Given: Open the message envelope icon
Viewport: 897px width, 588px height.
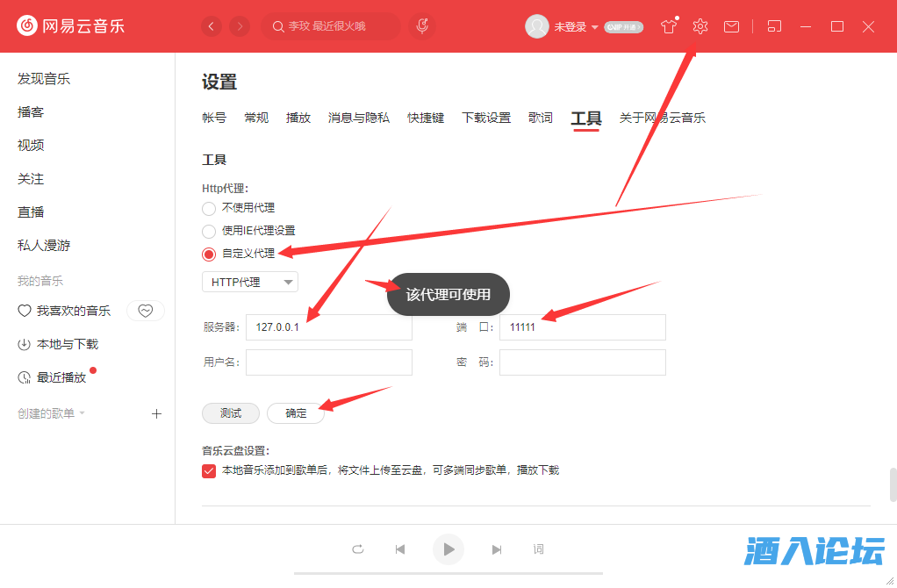Looking at the screenshot, I should (731, 26).
